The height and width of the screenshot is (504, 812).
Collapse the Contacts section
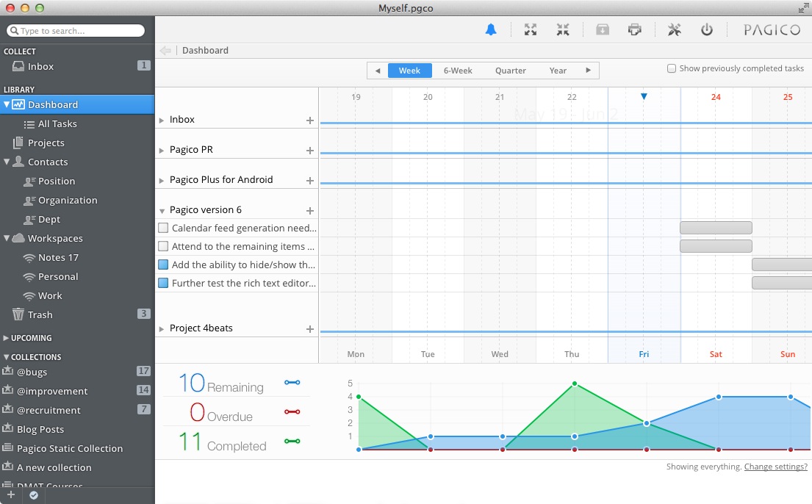pos(7,162)
